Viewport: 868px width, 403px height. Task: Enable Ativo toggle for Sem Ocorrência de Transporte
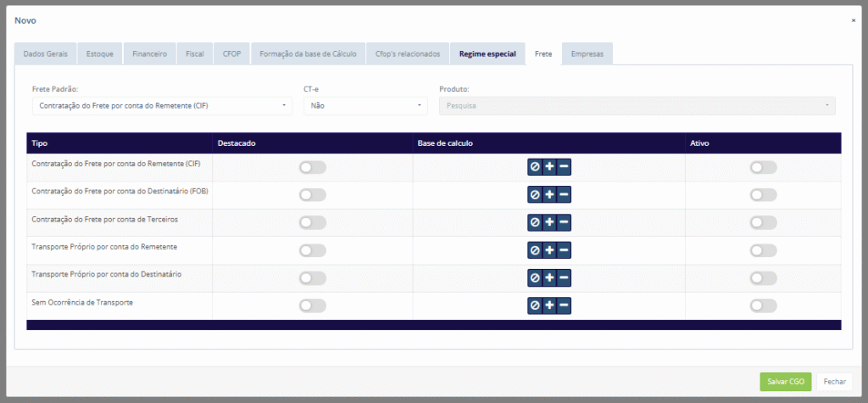pos(763,305)
